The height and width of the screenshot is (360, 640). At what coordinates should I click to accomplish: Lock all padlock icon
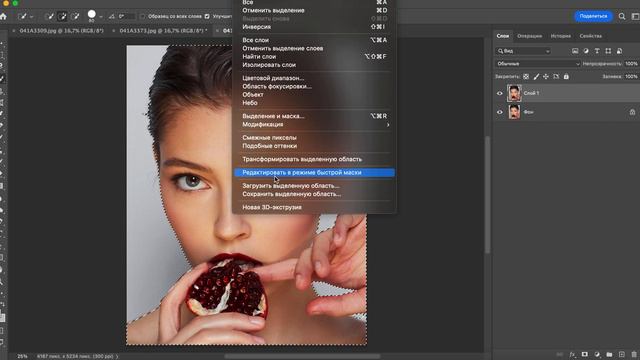click(566, 76)
